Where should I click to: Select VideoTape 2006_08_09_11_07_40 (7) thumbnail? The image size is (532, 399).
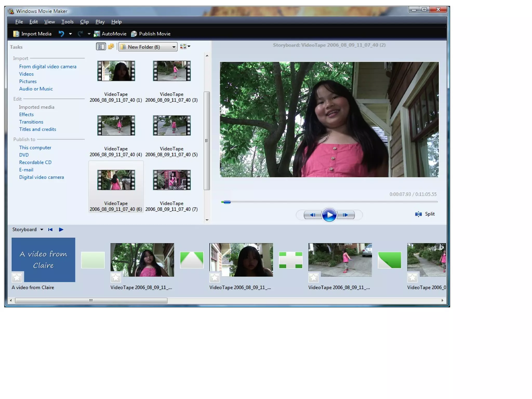point(172,180)
